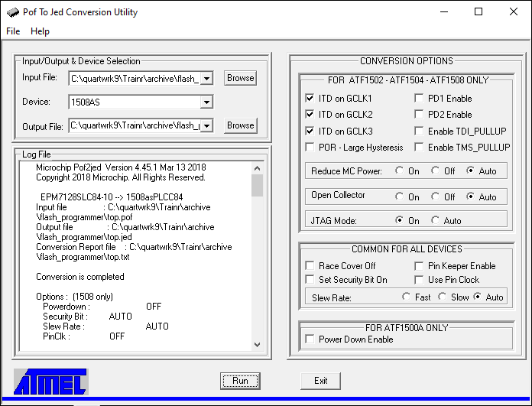The image size is (532, 406).
Task: Open the Output File dropdown arrow
Action: (x=206, y=125)
